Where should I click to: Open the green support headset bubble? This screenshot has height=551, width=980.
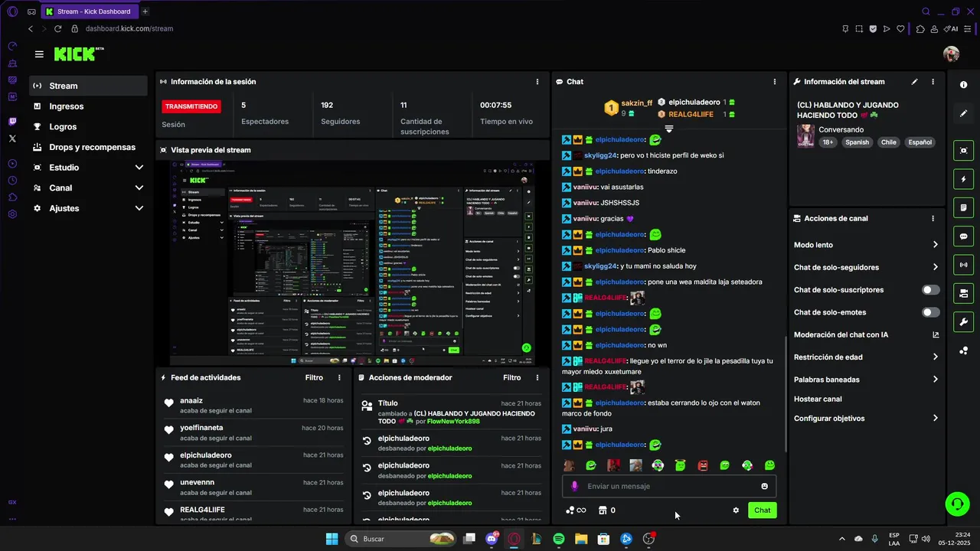957,503
